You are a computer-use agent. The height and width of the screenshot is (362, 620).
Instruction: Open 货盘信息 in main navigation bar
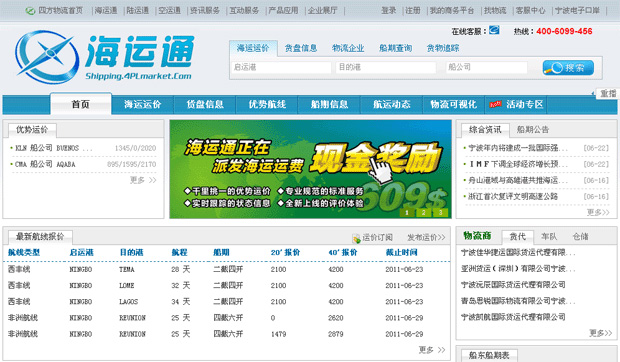[x=205, y=105]
